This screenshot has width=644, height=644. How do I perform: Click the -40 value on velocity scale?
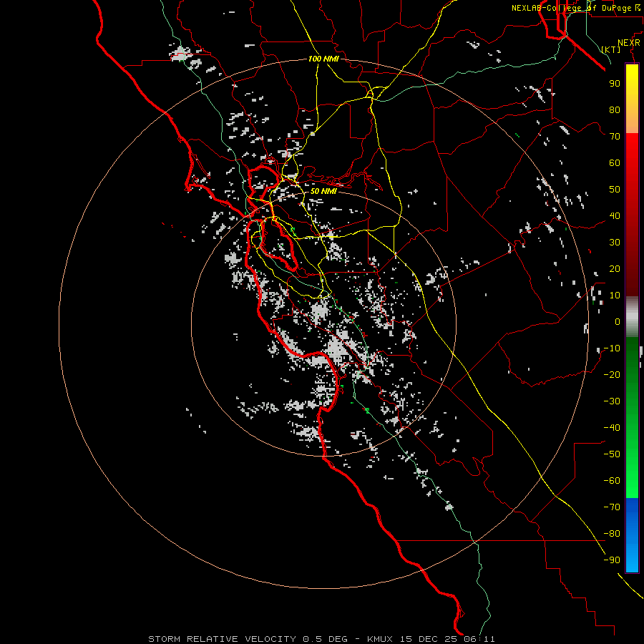tap(612, 428)
